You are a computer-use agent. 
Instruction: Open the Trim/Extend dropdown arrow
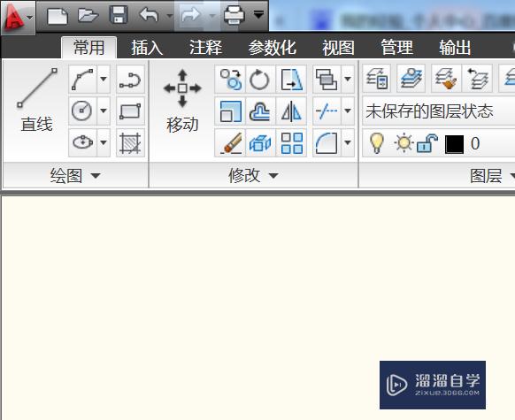(348, 111)
